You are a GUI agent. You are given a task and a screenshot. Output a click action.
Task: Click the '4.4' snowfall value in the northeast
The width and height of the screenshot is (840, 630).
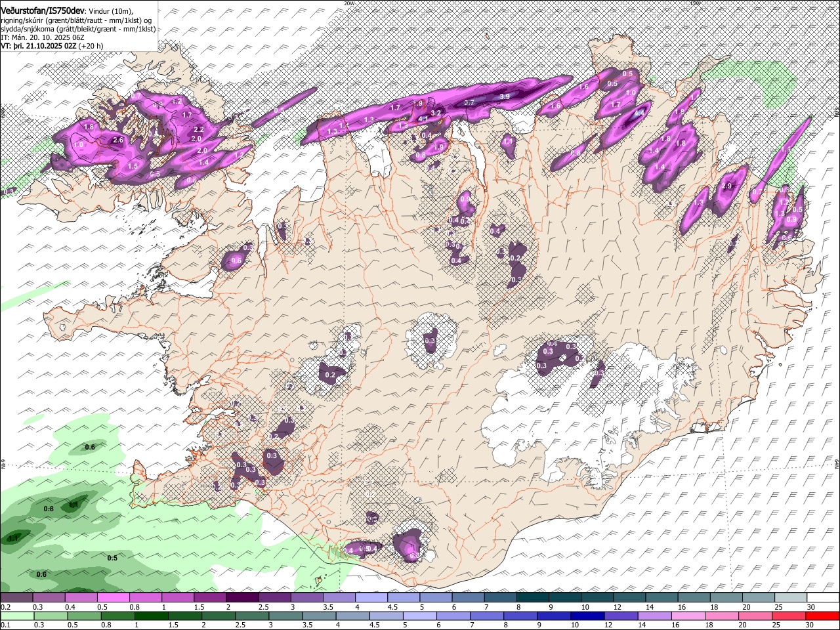tap(640, 113)
